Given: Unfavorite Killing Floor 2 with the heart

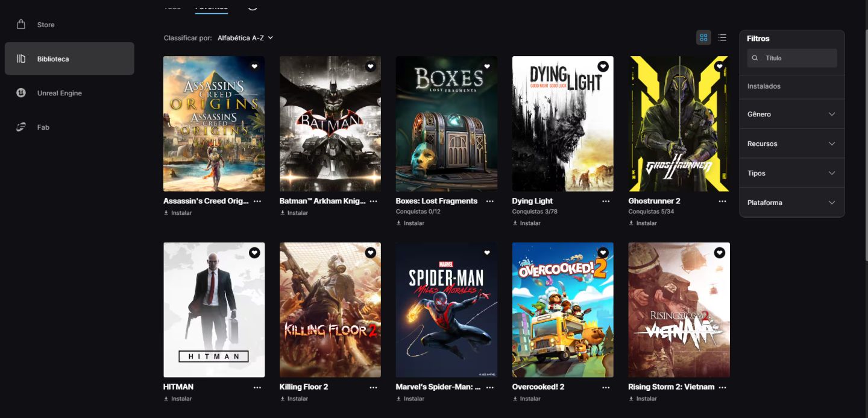Looking at the screenshot, I should [371, 253].
